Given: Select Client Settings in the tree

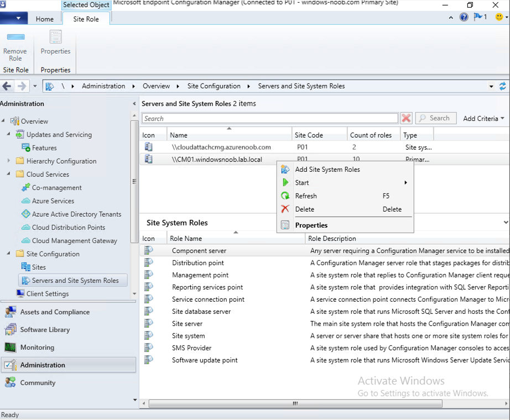Looking at the screenshot, I should tap(48, 294).
